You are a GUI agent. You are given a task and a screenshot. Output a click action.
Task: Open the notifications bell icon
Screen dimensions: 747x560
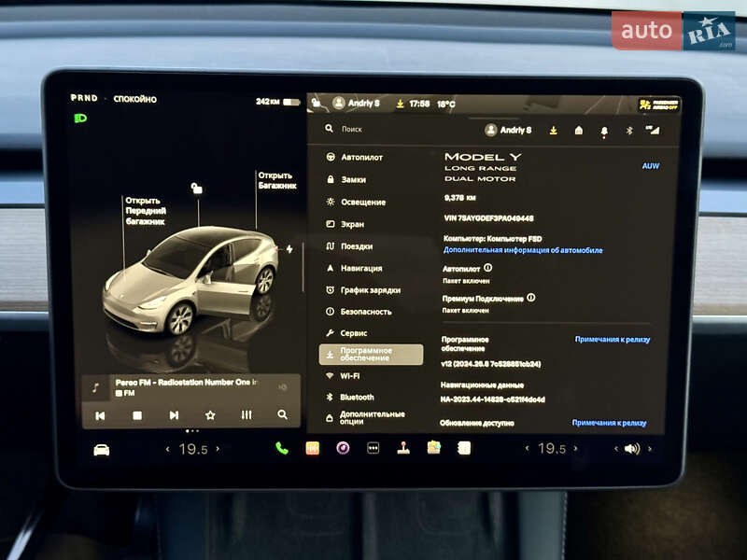[604, 132]
